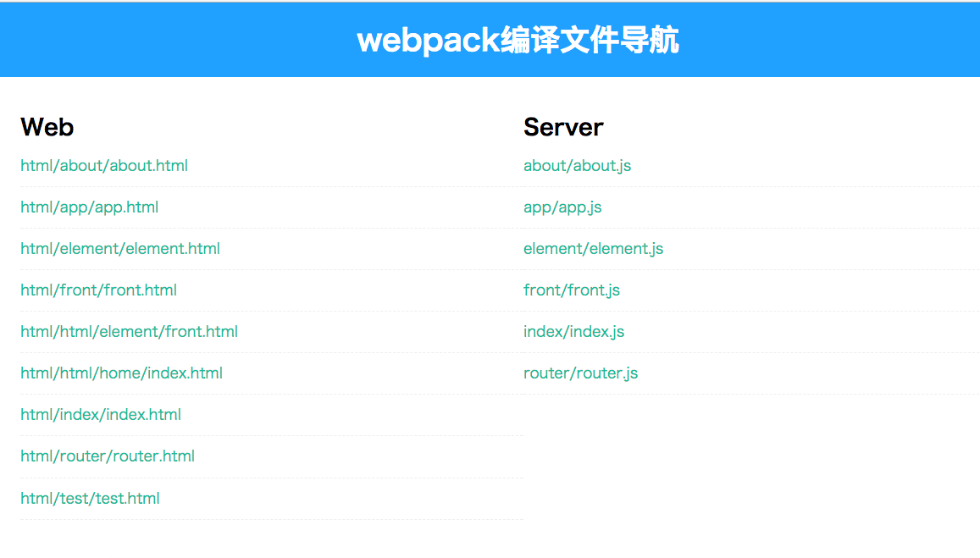
Task: Open the element/element.js file link
Action: (593, 248)
